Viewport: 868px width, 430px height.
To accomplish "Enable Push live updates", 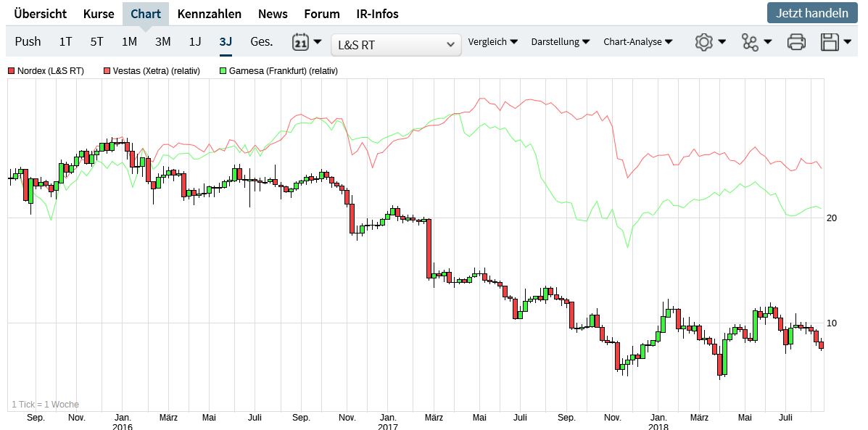I will (28, 41).
